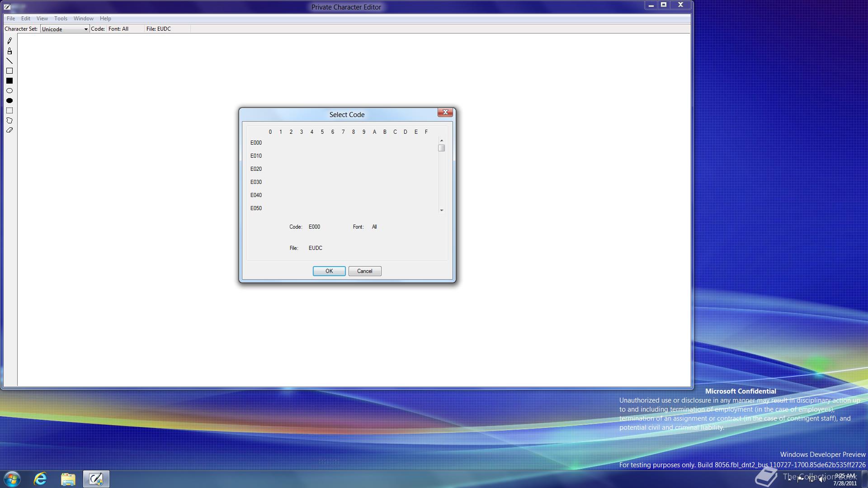Select the Rectangular Selection tool
868x488 pixels.
click(9, 111)
